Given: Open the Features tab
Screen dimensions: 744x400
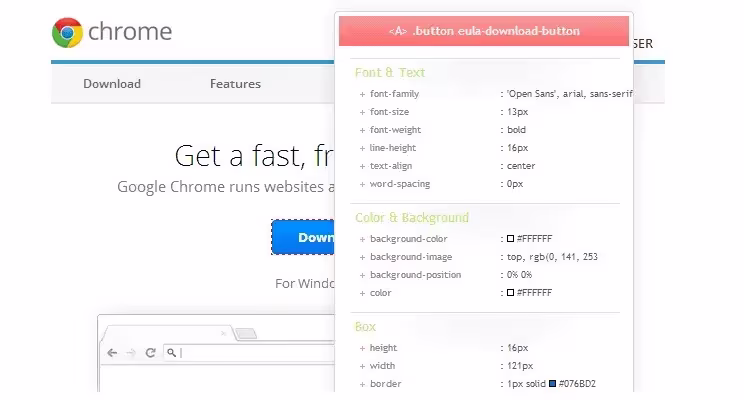Looking at the screenshot, I should pos(235,84).
